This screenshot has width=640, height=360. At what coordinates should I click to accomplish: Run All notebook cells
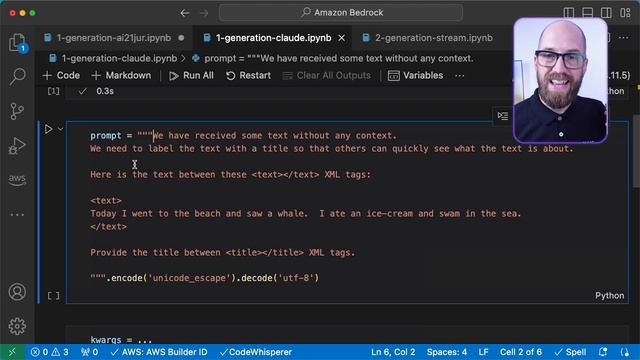point(191,76)
